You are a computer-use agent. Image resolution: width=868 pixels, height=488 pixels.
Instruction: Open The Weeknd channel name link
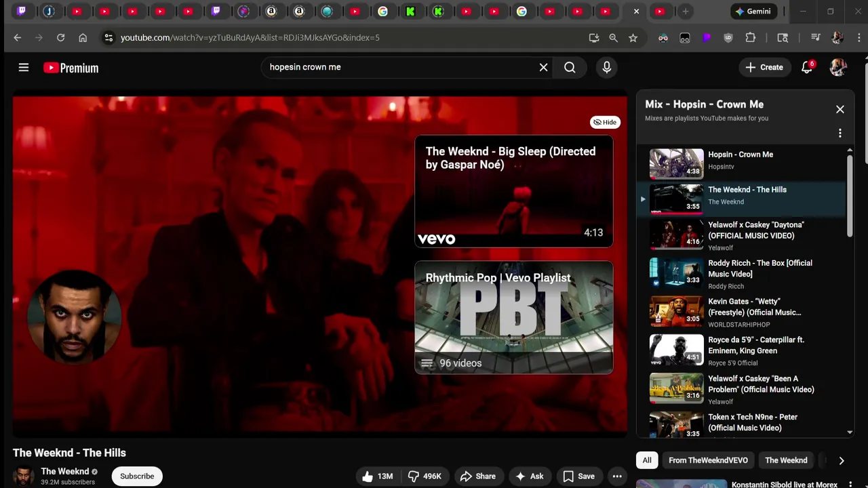pyautogui.click(x=65, y=471)
